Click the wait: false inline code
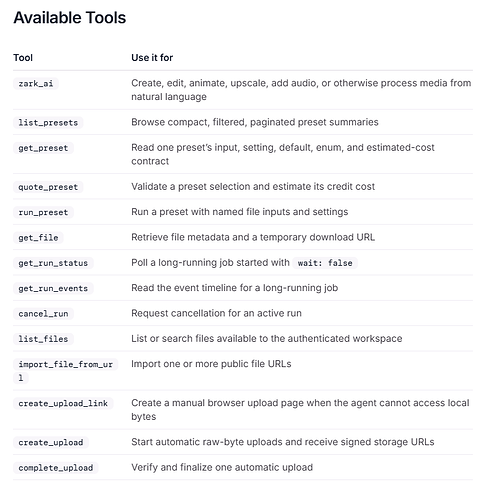The width and height of the screenshot is (490, 500). pos(325,263)
